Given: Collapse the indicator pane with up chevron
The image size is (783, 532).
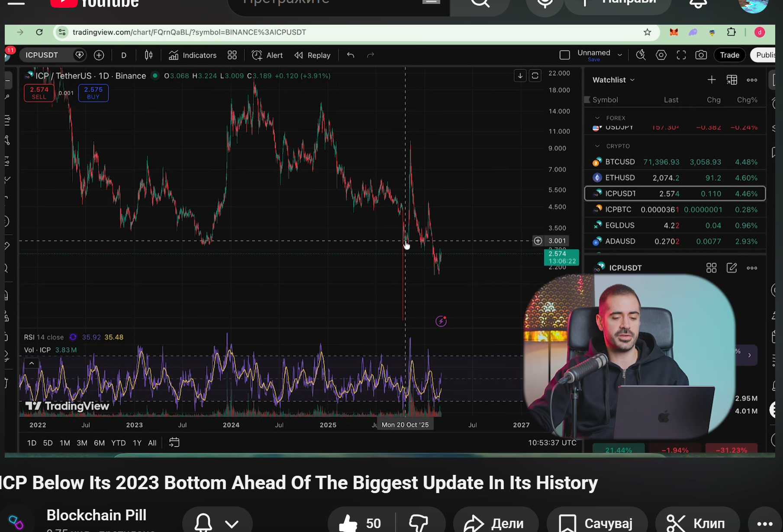Looking at the screenshot, I should coord(32,363).
